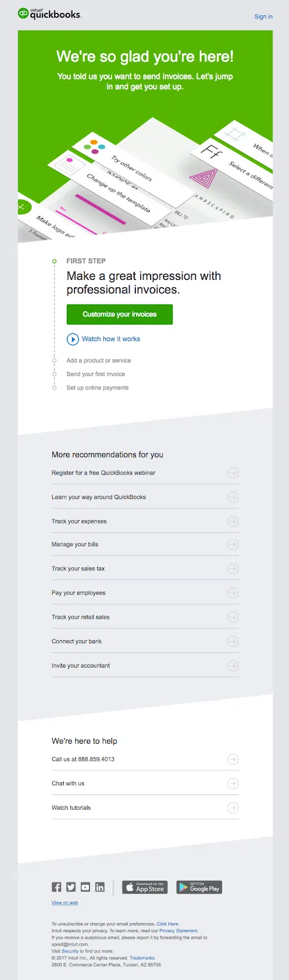
Task: Open the Facebook social icon
Action: (56, 887)
